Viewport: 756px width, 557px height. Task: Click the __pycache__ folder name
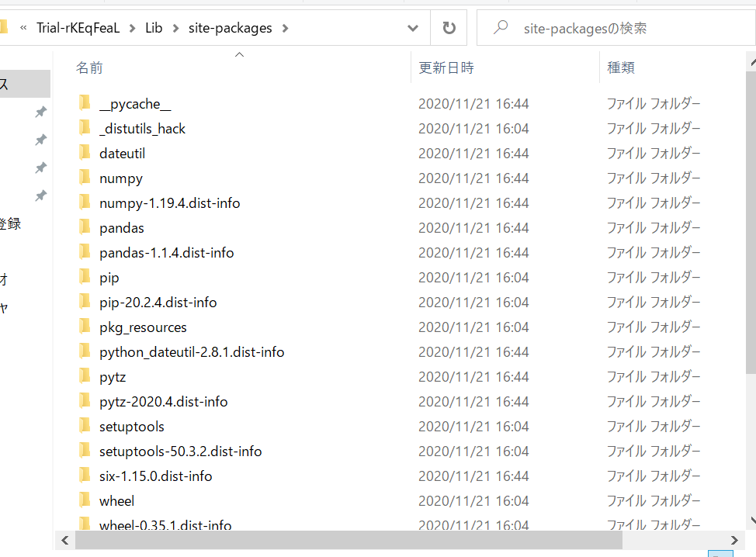pos(135,104)
